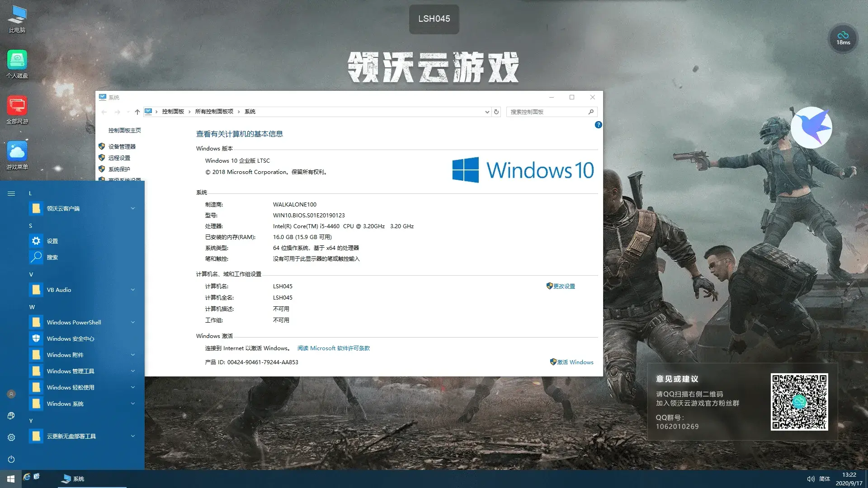Click the power icon in Start menu
This screenshot has height=488, width=868.
pos(11,459)
